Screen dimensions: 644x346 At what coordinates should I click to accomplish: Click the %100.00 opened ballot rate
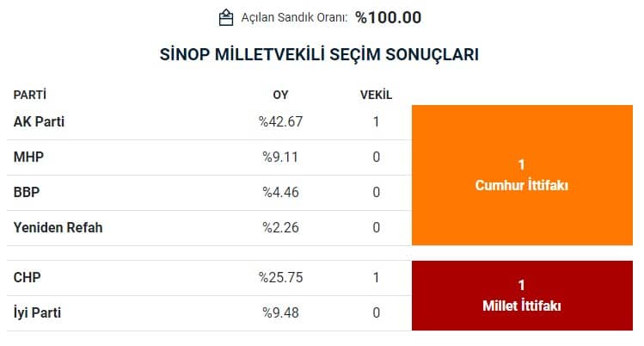(x=388, y=18)
